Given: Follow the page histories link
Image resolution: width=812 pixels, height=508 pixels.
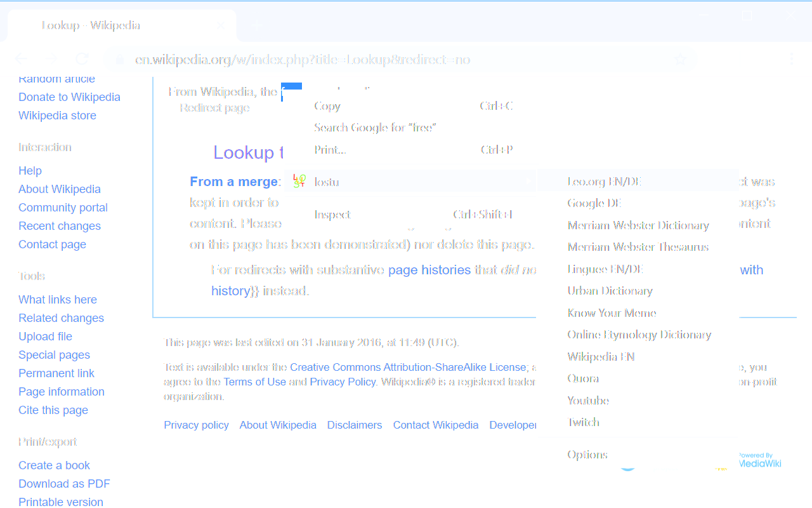Looking at the screenshot, I should click(429, 270).
